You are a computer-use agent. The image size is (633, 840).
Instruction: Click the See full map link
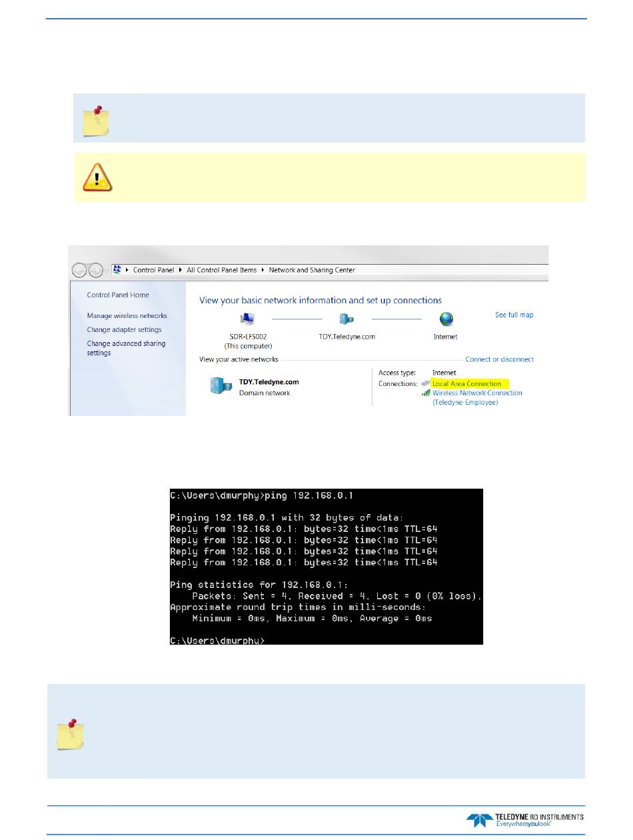click(x=514, y=315)
